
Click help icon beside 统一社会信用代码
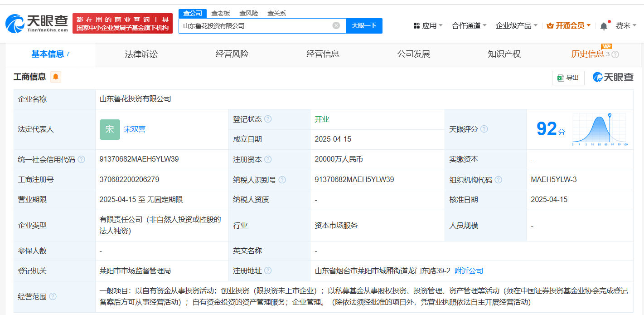[81, 159]
